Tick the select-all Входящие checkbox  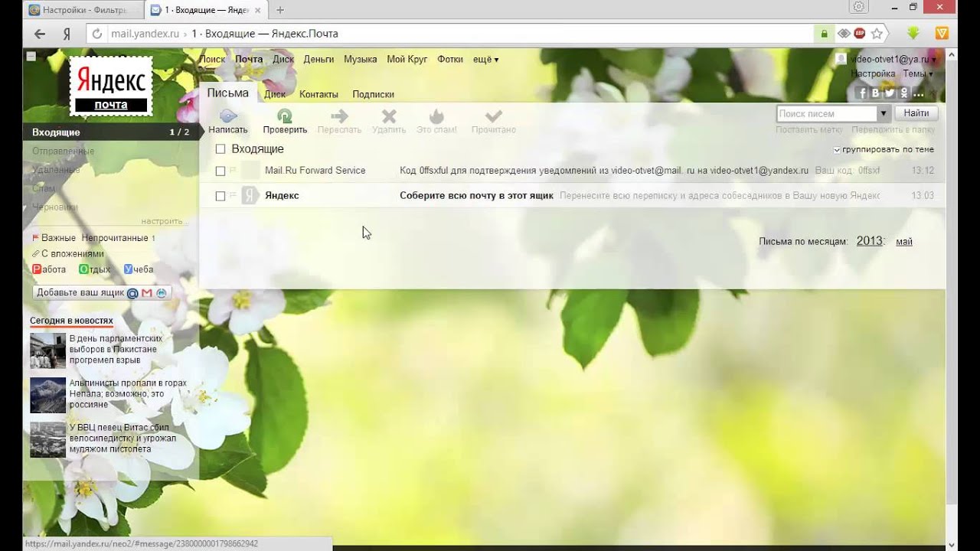tap(220, 149)
